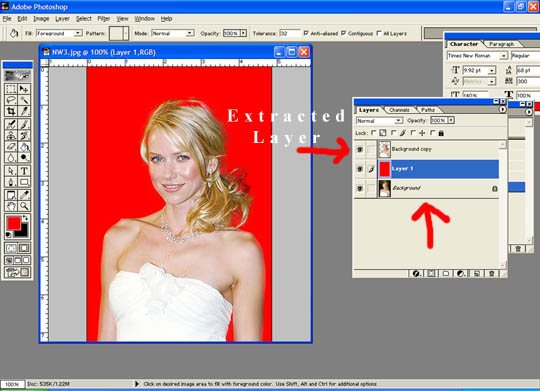This screenshot has width=540, height=391.
Task: Select the Blur tool
Action: (11, 157)
